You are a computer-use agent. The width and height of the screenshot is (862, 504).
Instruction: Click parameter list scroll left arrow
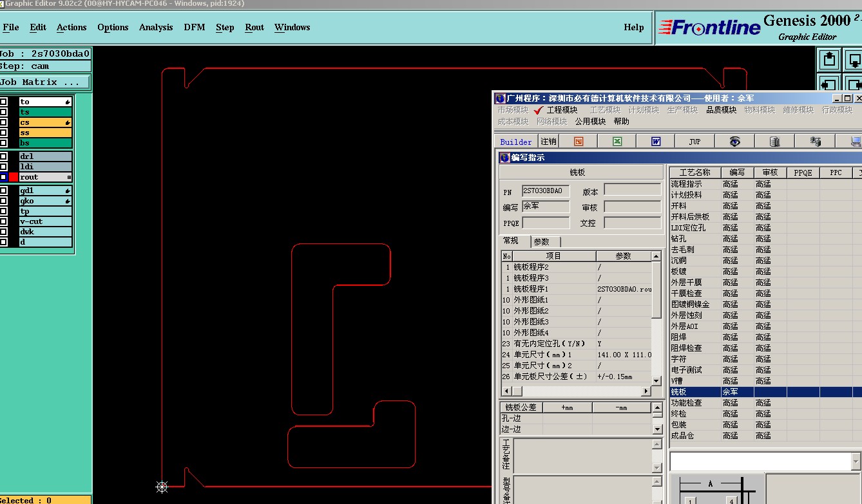click(506, 391)
